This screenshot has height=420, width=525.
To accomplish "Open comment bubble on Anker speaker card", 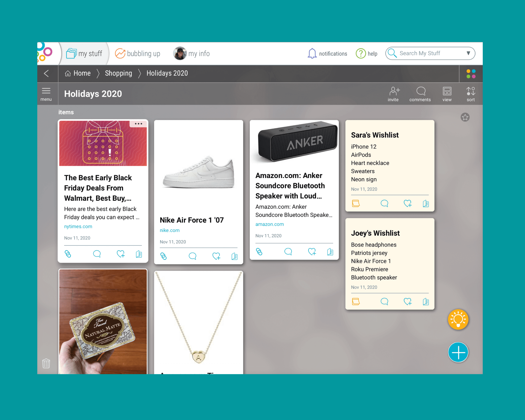I will [288, 252].
